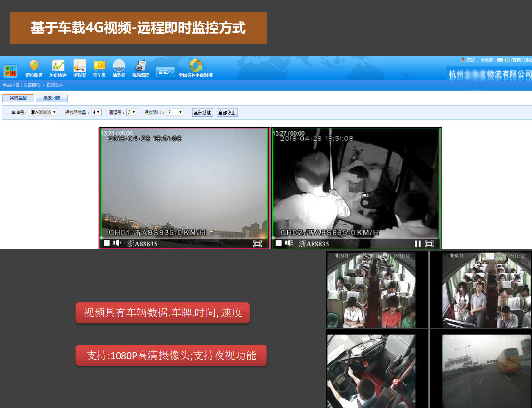Image resolution: width=532 pixels, height=408 pixels.
Task: Switch to the 录像回放 playback tab
Action: [x=51, y=98]
